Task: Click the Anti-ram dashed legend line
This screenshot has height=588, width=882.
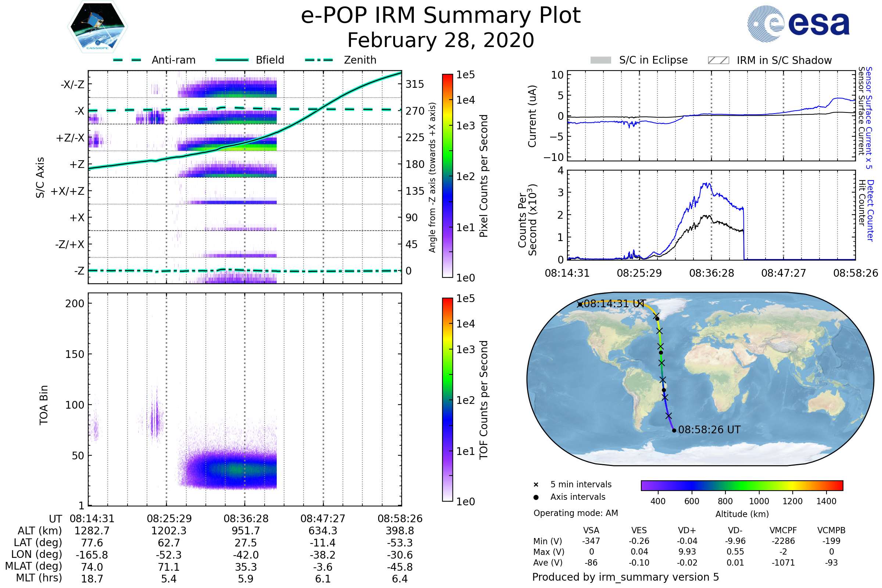Action: pyautogui.click(x=127, y=60)
